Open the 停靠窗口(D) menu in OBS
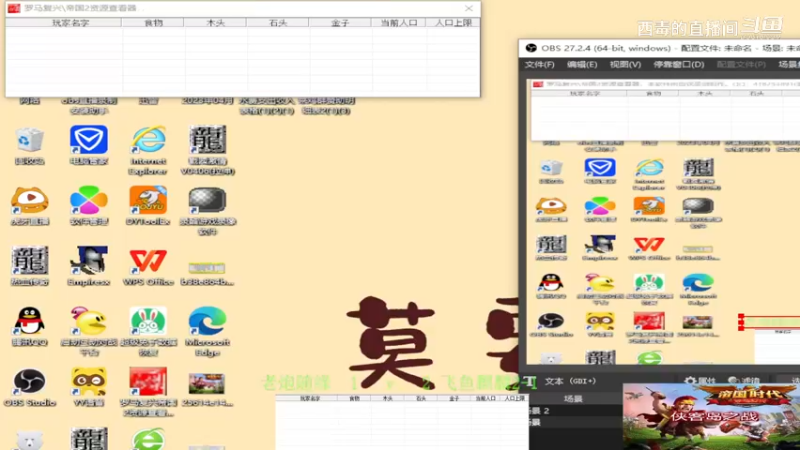The width and height of the screenshot is (800, 450). 679,64
